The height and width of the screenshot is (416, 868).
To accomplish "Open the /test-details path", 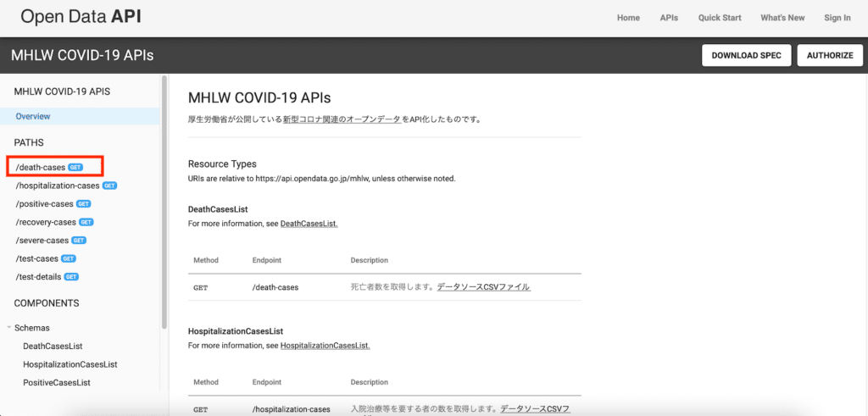I will click(39, 276).
